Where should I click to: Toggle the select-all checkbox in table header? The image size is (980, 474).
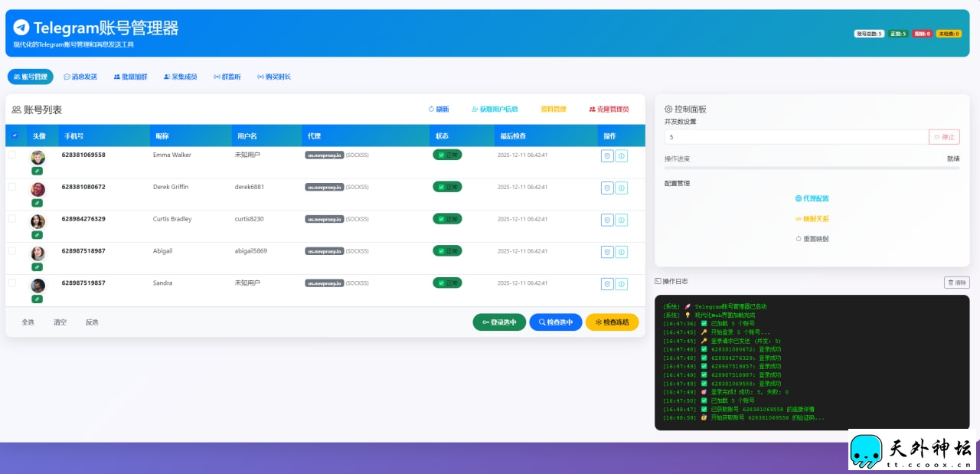pos(15,136)
